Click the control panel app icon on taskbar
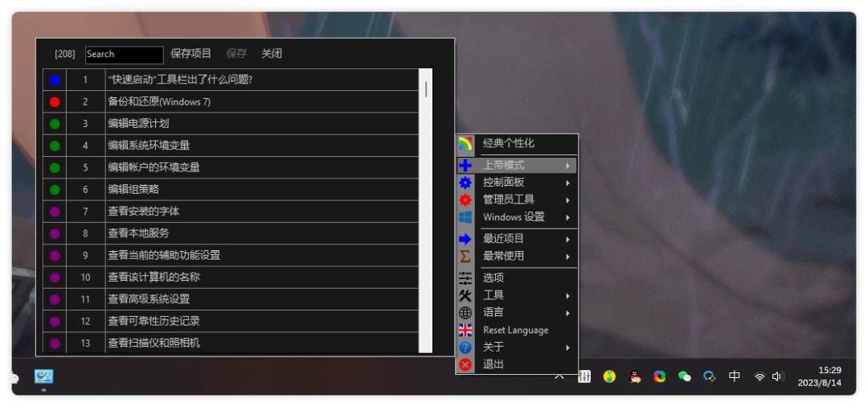868x407 pixels. [43, 376]
